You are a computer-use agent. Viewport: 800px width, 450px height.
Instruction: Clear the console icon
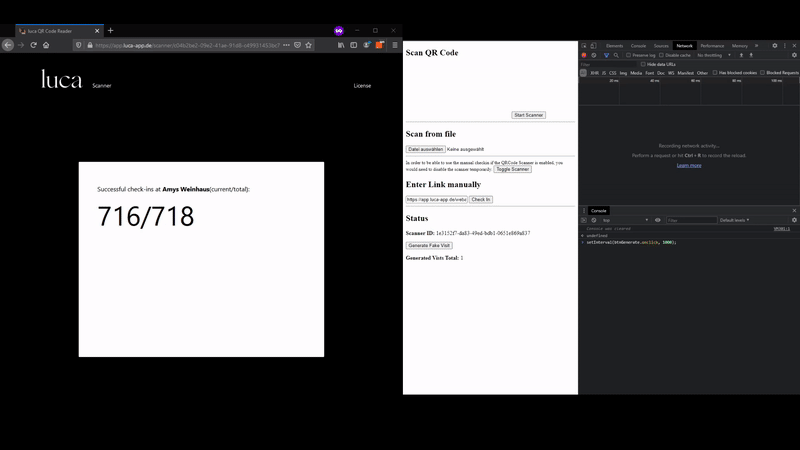coord(594,220)
